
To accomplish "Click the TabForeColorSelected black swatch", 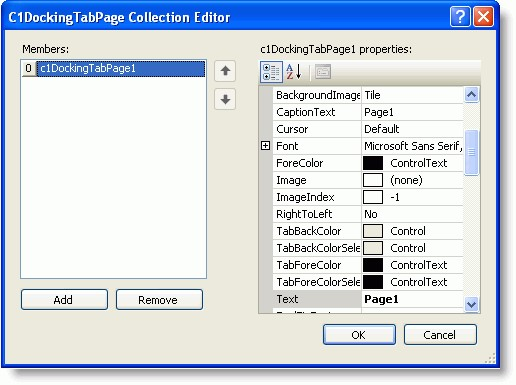I will 373,282.
